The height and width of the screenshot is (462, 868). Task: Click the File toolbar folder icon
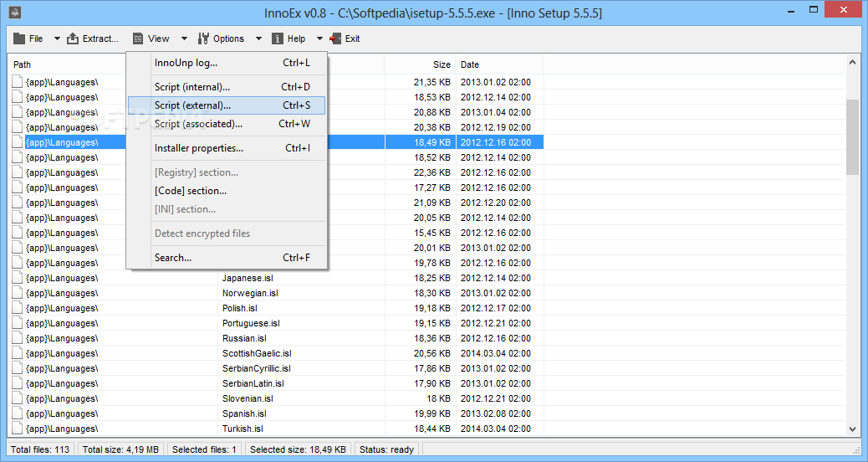[x=19, y=38]
